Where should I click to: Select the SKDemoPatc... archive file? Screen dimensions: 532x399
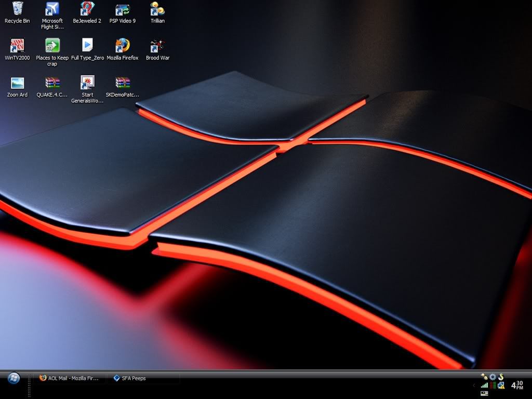click(123, 87)
